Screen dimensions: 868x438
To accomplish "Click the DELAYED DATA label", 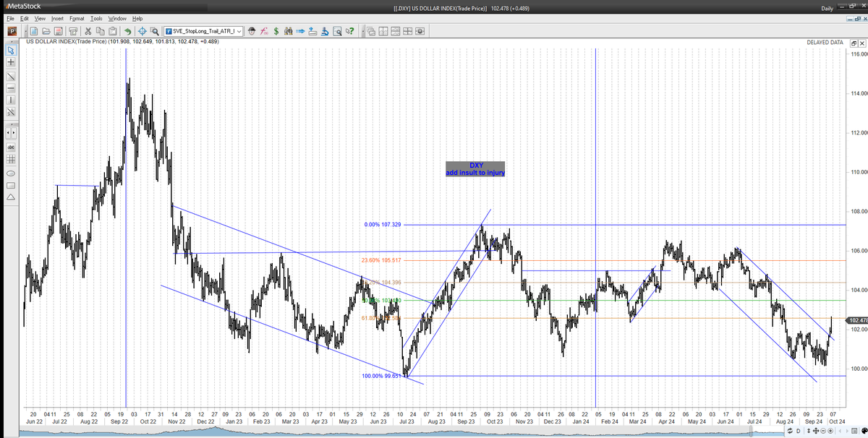I will pyautogui.click(x=825, y=43).
